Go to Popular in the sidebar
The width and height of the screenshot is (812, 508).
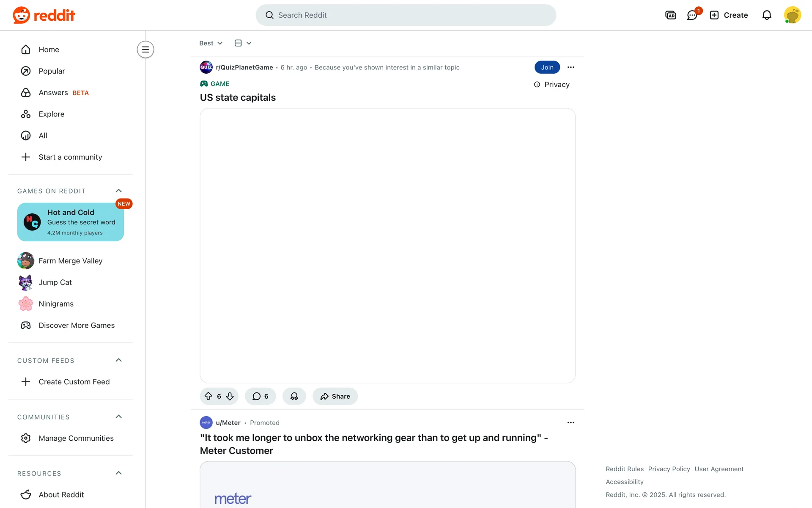coord(52,71)
